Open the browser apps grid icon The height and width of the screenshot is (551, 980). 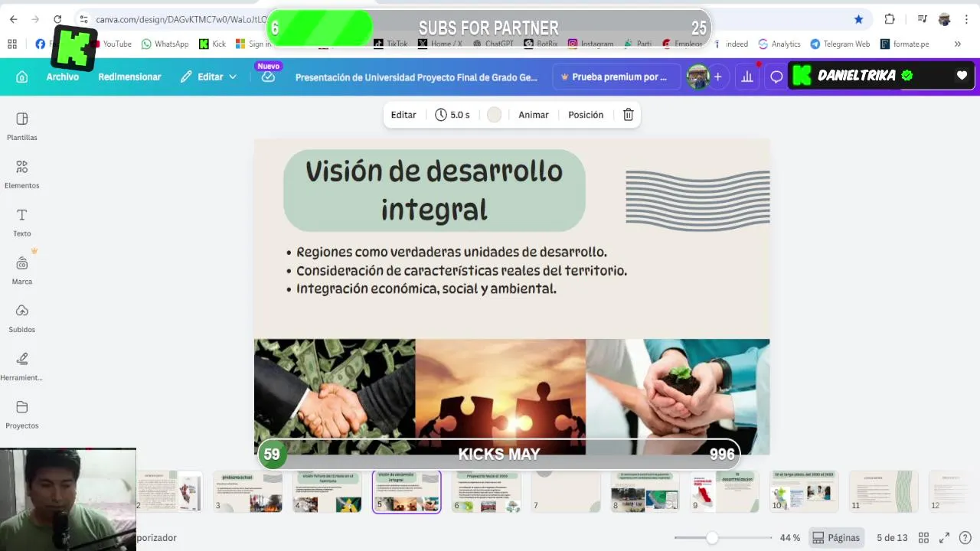12,44
